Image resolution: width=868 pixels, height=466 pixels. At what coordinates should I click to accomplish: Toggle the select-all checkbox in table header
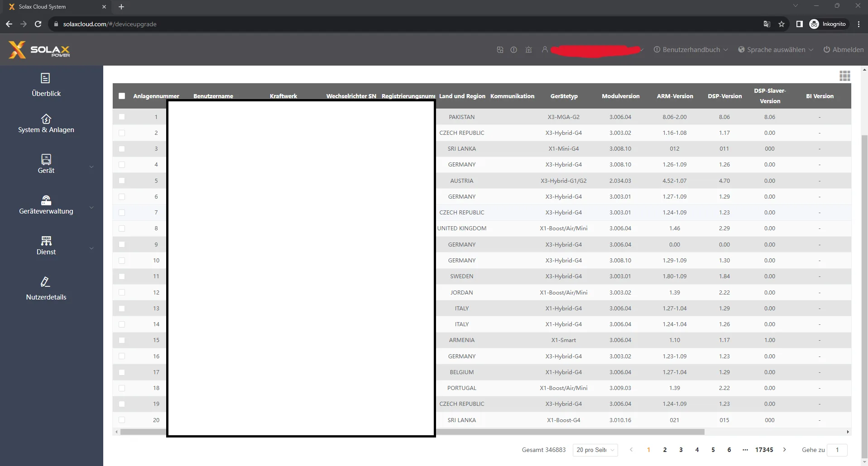(x=122, y=96)
